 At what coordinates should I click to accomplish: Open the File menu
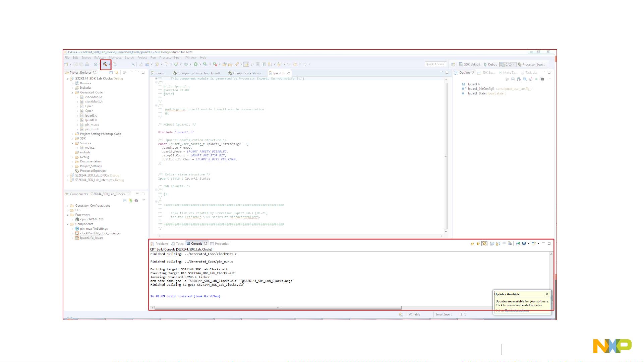(67, 58)
